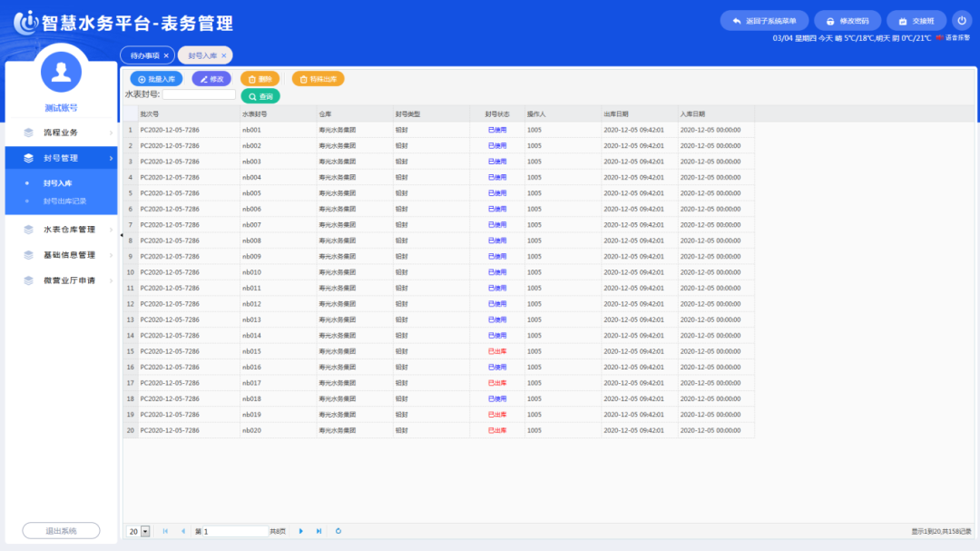Click the 语音报警 speaker icon
The width and height of the screenshot is (980, 551).
(939, 38)
